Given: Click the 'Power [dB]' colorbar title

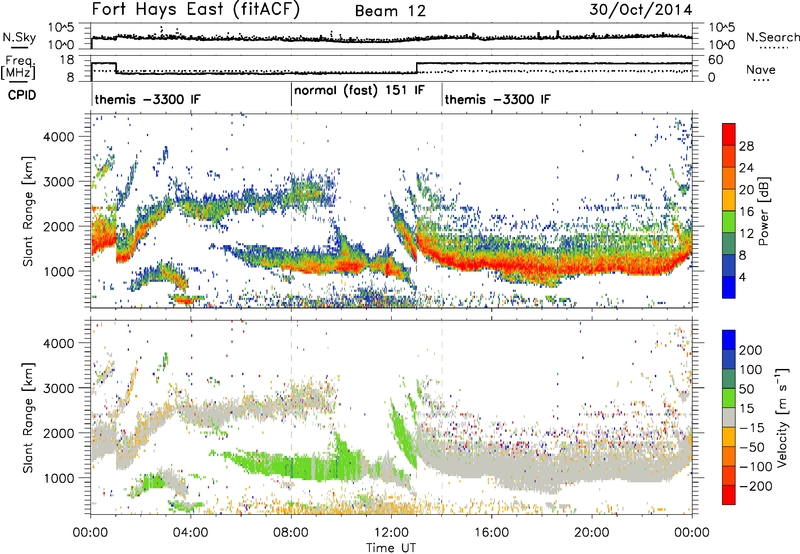Looking at the screenshot, I should [x=763, y=211].
